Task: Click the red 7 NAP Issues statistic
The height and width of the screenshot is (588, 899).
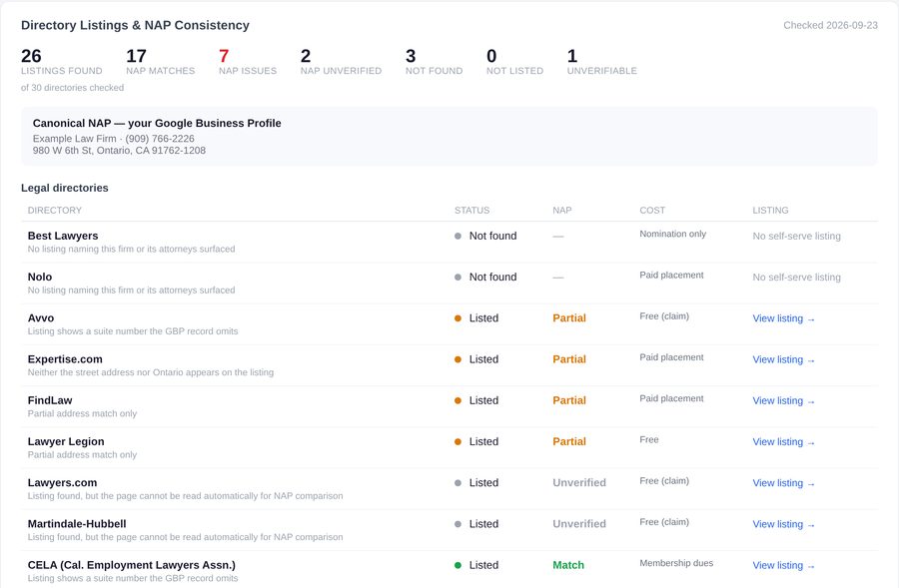Action: [248, 61]
